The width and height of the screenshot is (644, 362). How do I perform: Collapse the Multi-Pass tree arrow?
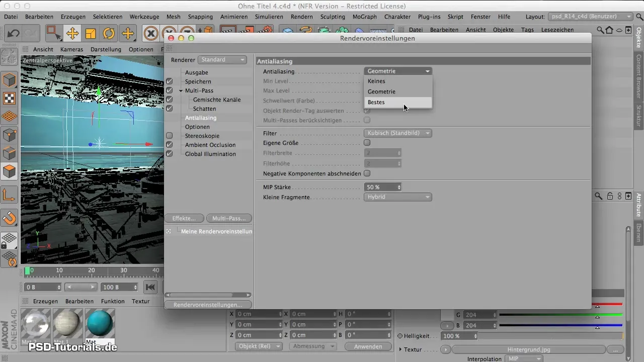(x=181, y=90)
